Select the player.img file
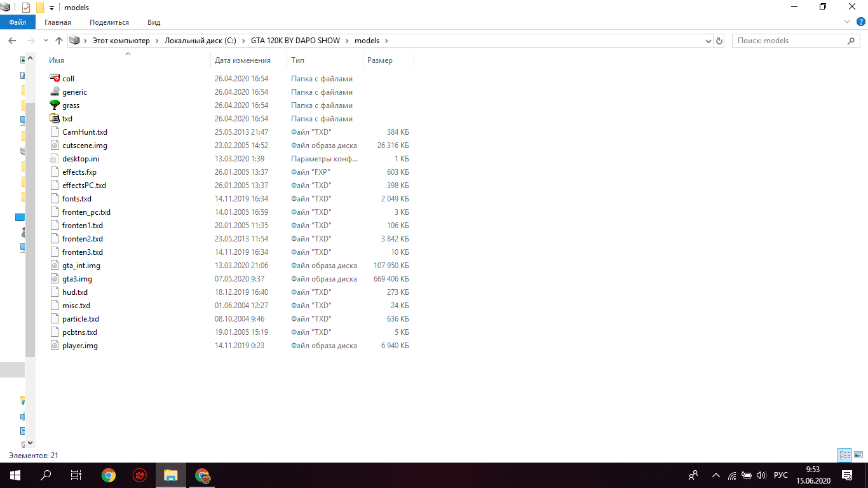This screenshot has height=488, width=868. coord(79,346)
